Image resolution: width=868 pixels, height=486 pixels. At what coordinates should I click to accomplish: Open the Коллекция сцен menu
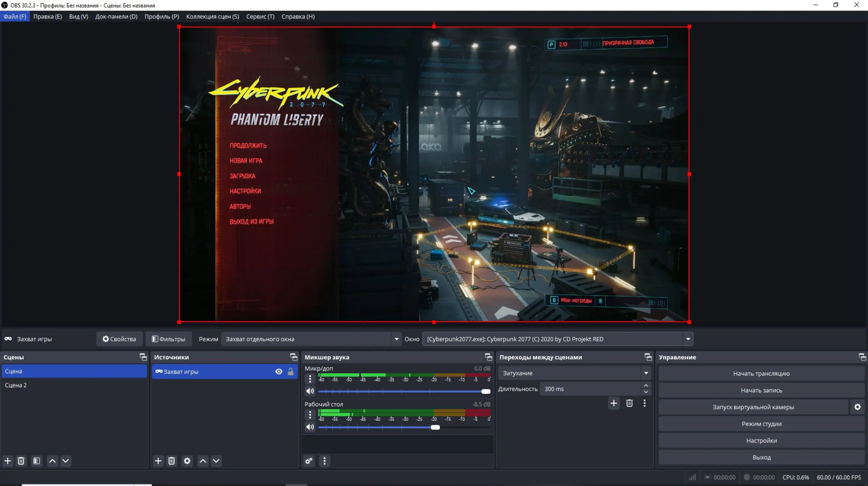(212, 16)
